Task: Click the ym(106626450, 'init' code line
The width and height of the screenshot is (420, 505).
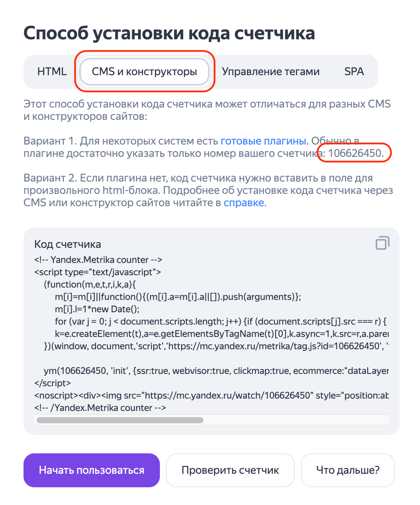Action: tap(216, 371)
